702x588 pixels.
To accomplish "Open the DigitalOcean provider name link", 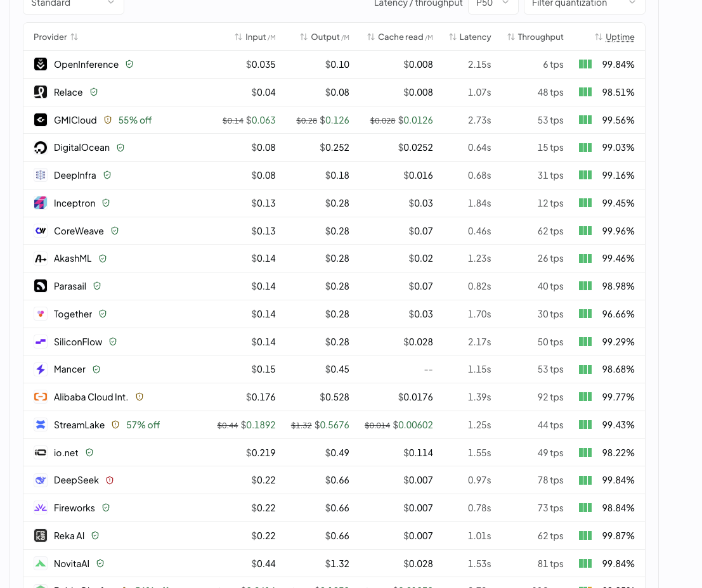I will pos(81,148).
